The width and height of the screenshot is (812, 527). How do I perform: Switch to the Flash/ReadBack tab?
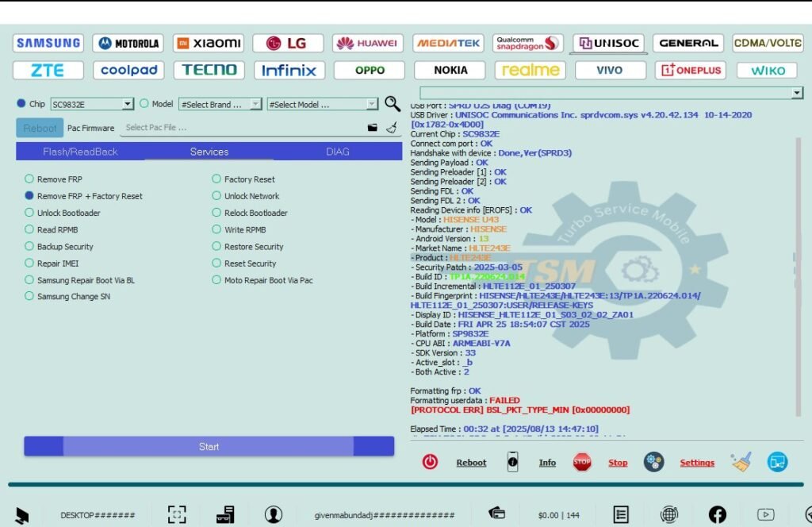[80, 152]
